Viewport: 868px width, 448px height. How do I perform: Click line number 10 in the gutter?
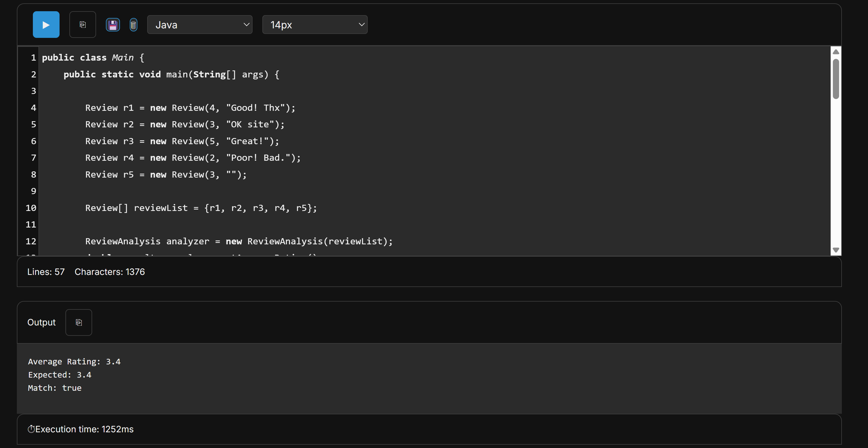pyautogui.click(x=31, y=208)
